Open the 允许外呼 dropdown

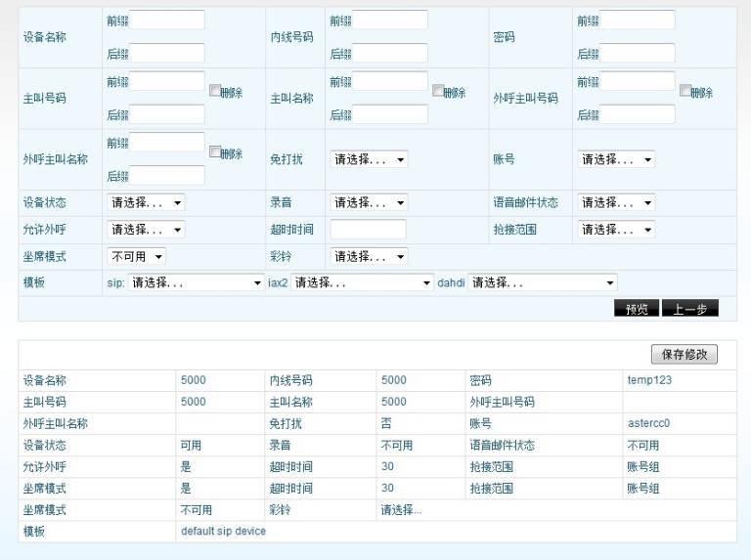click(146, 230)
